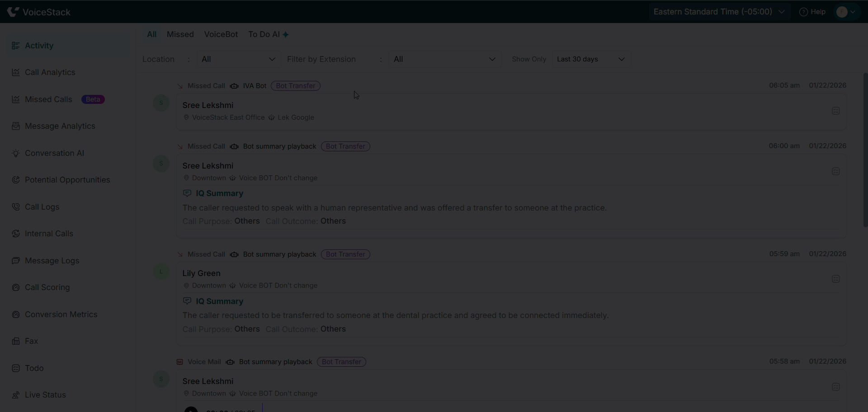Open Activity in the sidebar
868x412 pixels.
[68, 46]
